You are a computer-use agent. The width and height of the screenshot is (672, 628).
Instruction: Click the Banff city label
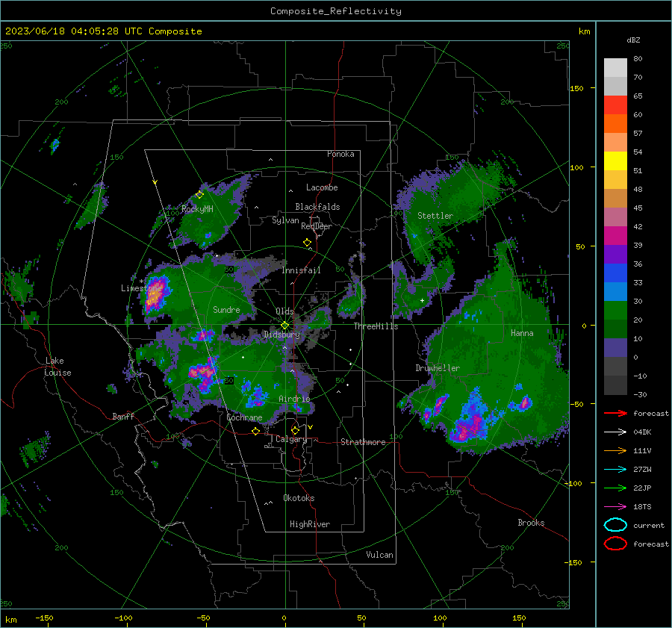pos(123,416)
